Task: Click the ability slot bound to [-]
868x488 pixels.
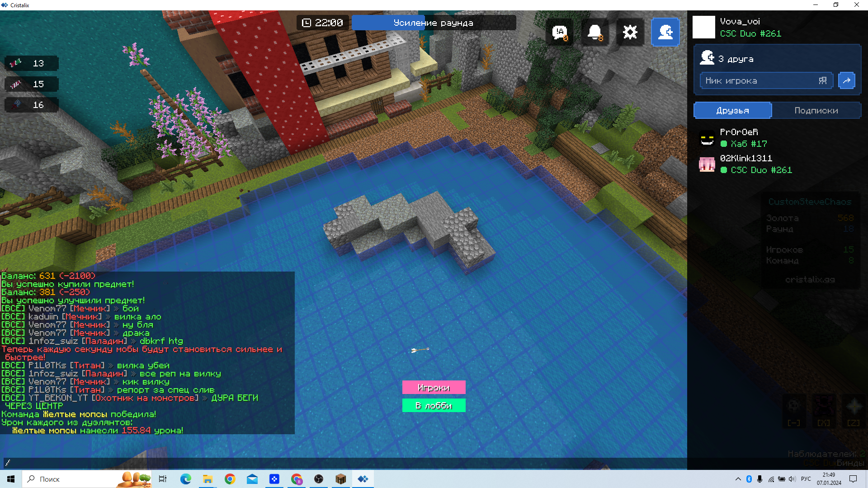Action: 794,410
